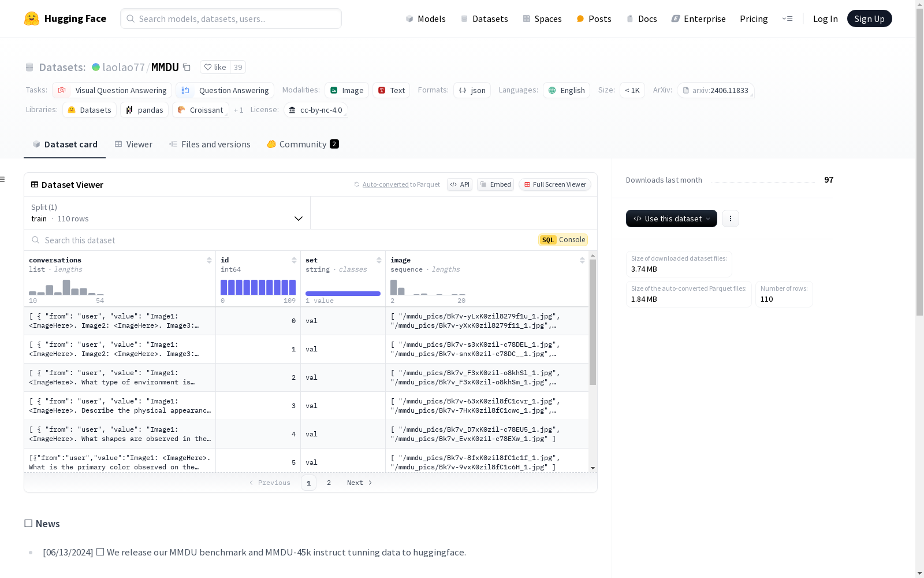The height and width of the screenshot is (578, 924).
Task: Expand the Use this dataset dropdown
Action: (x=671, y=218)
